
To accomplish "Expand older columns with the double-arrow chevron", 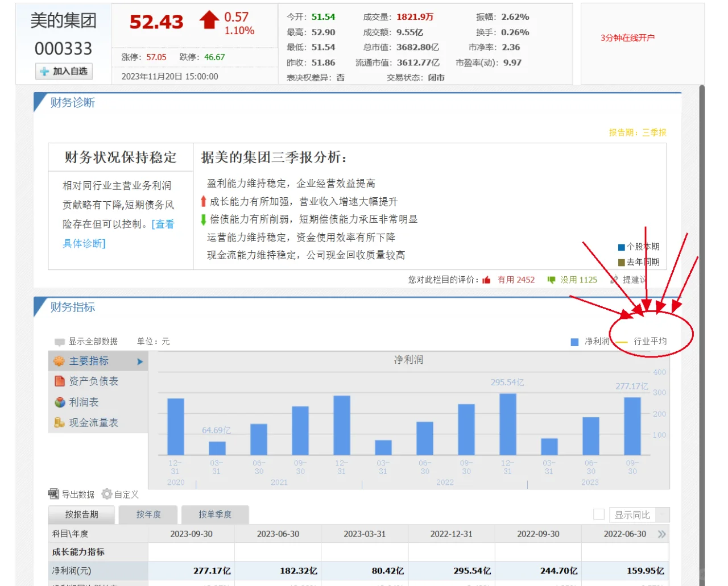I will (x=661, y=534).
